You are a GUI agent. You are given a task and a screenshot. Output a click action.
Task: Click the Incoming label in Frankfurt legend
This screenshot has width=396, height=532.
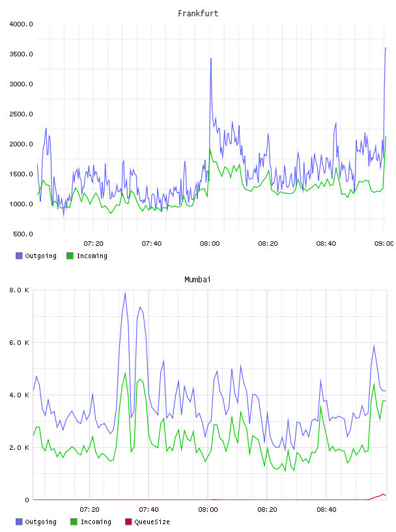pos(92,256)
